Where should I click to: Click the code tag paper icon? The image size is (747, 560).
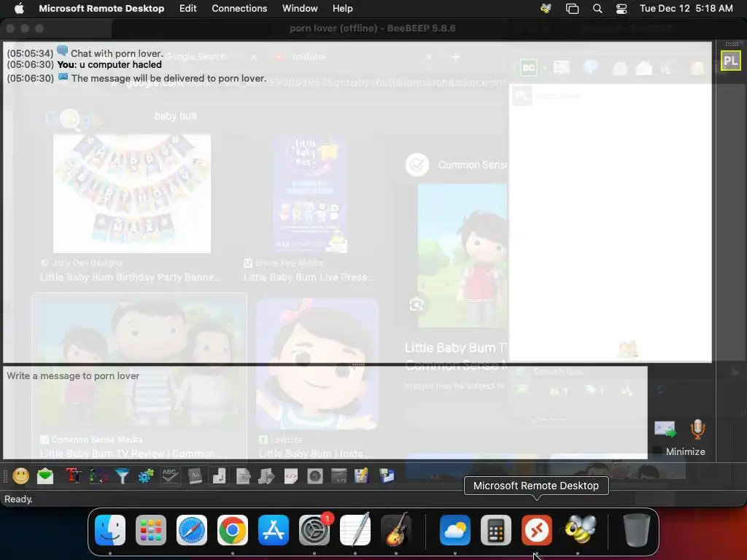[290, 475]
